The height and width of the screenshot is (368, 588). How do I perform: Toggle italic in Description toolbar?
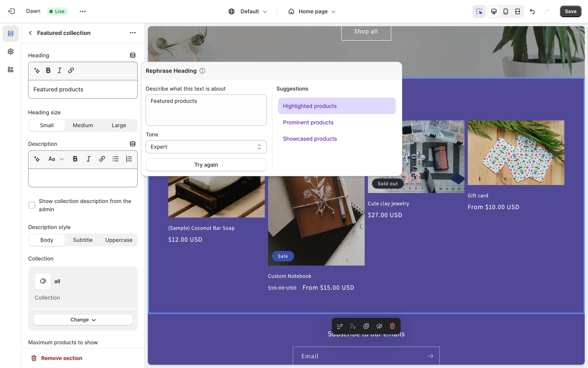pyautogui.click(x=89, y=159)
